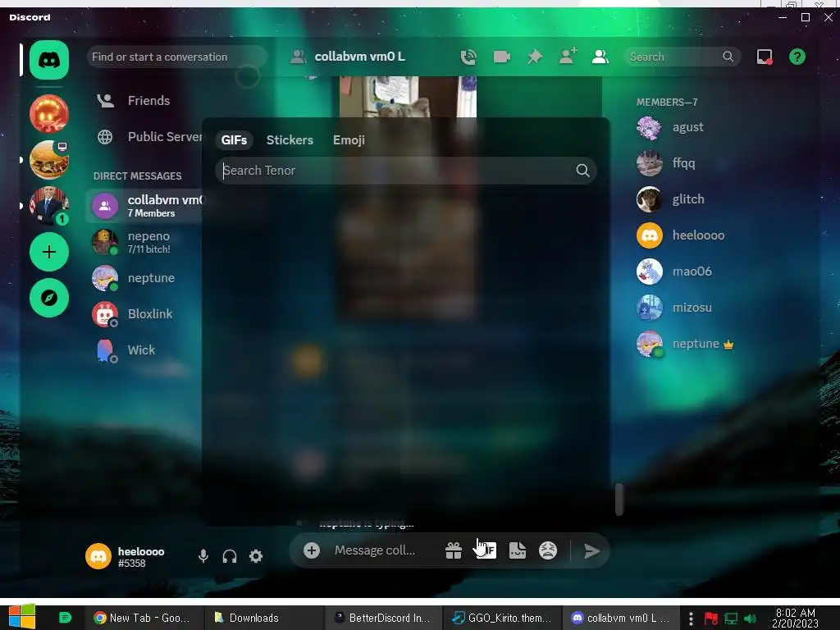The height and width of the screenshot is (630, 840).
Task: Open the help question mark icon
Action: [797, 57]
